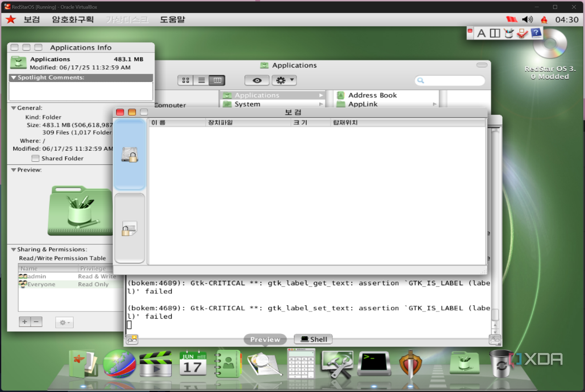Viewport: 585px width, 392px height.
Task: Collapse the General section in Applications Info
Action: click(13, 108)
